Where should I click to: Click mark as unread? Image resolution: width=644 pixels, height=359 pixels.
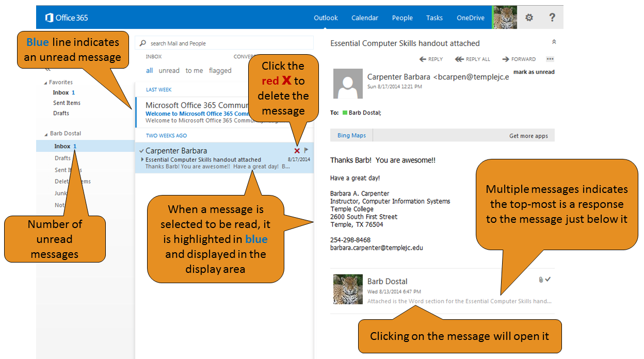534,72
